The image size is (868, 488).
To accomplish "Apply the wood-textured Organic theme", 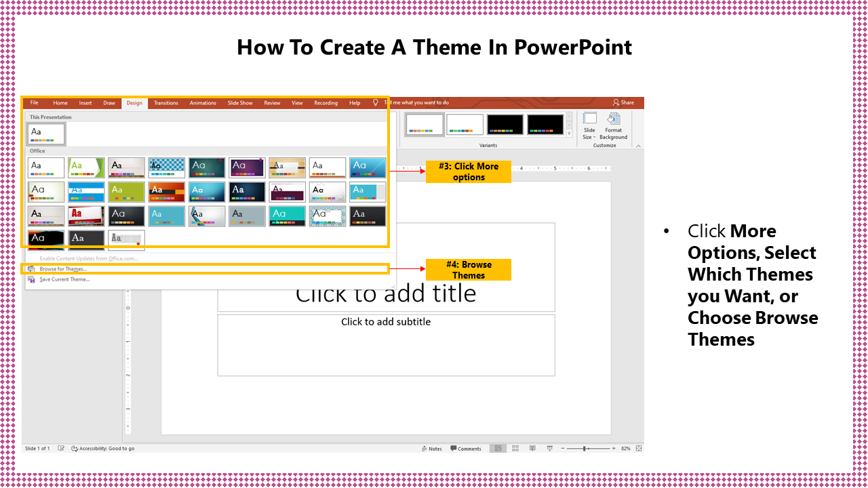I will 288,167.
